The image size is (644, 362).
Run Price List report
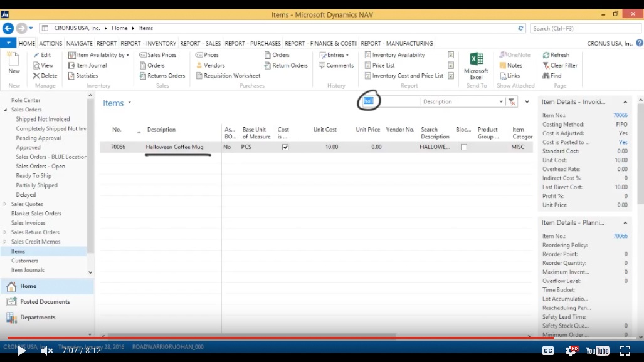click(379, 65)
